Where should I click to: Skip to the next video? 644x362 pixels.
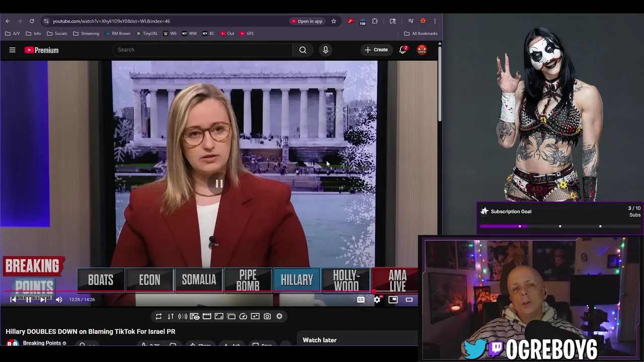click(x=43, y=300)
